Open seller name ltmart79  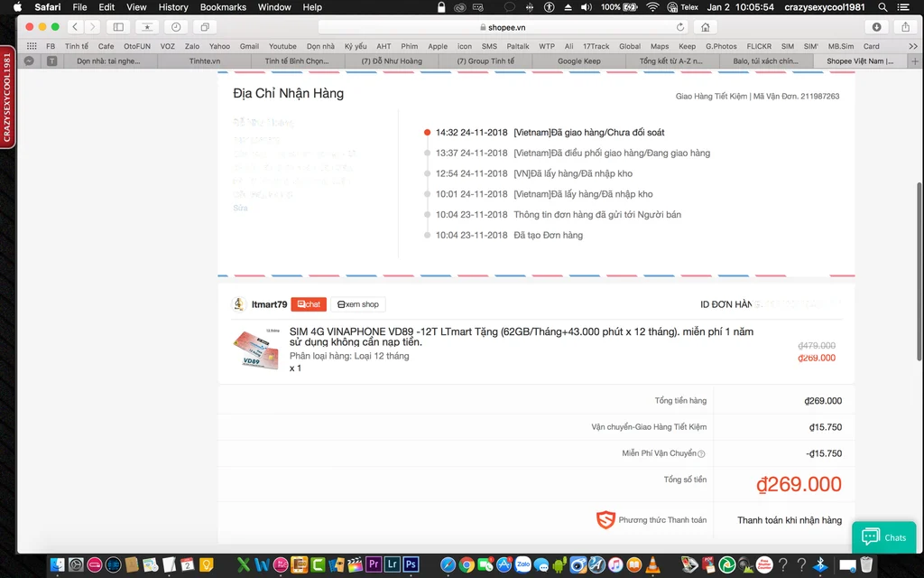[x=269, y=304]
